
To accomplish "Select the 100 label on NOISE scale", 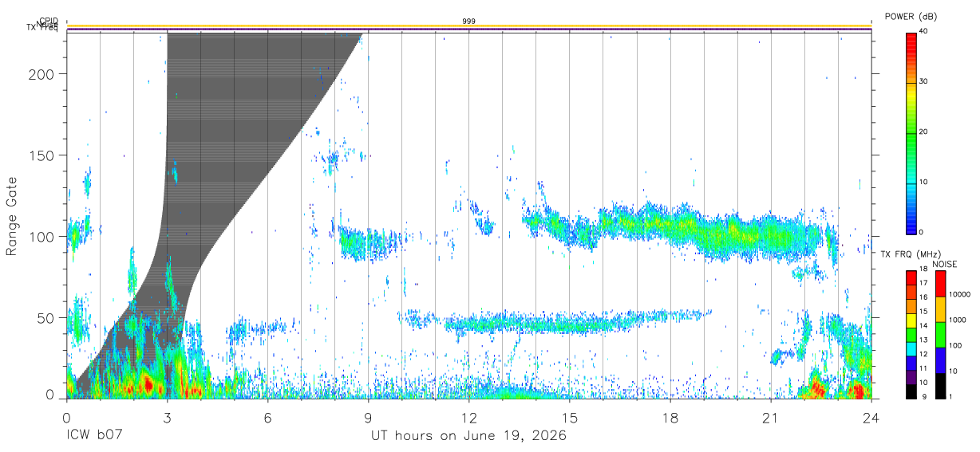I will coord(954,345).
